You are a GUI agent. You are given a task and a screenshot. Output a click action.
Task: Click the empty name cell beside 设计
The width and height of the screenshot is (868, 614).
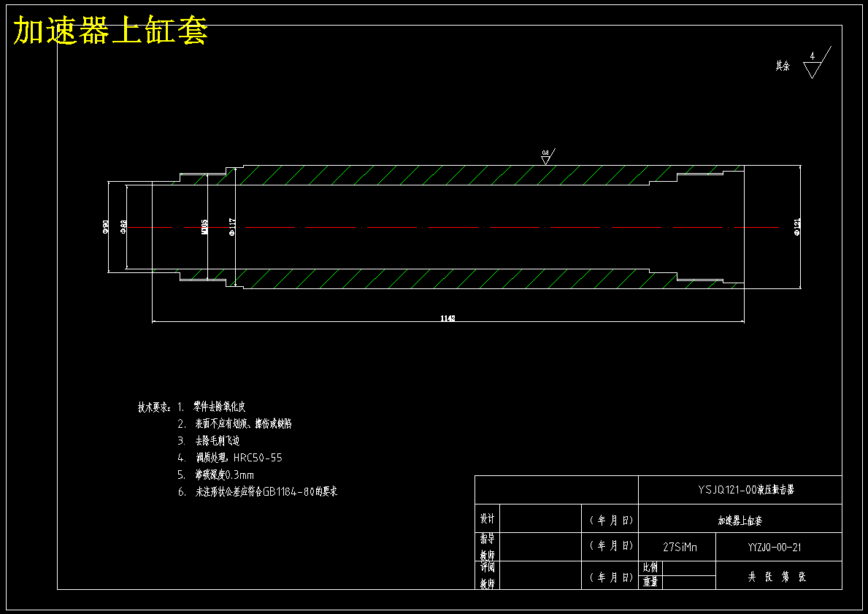tap(540, 519)
